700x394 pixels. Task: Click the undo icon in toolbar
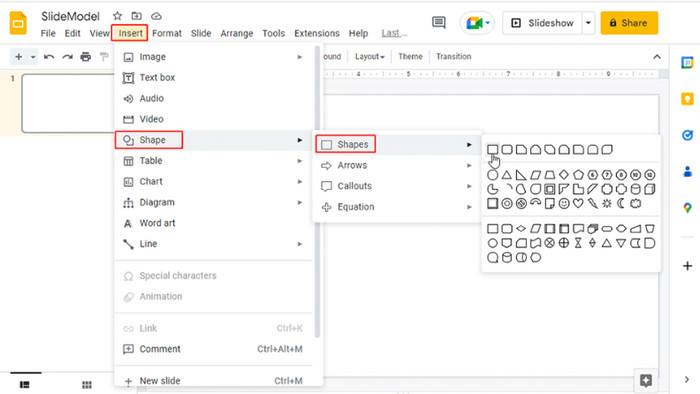point(49,57)
